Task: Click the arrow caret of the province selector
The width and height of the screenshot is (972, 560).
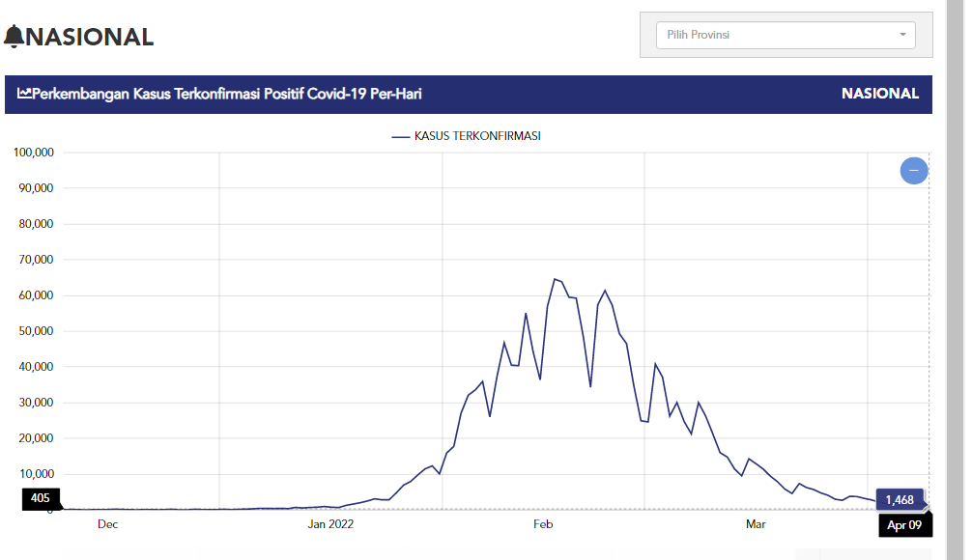Action: 902,35
